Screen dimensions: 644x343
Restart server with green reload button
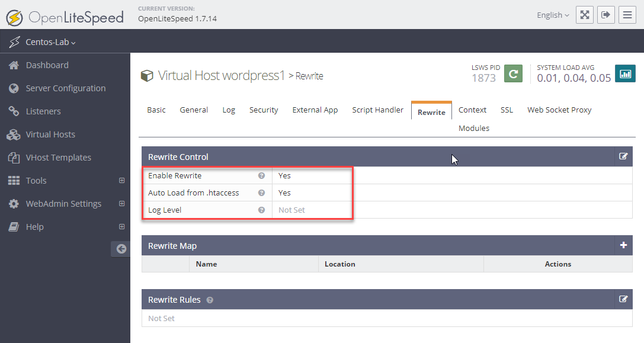click(x=513, y=73)
